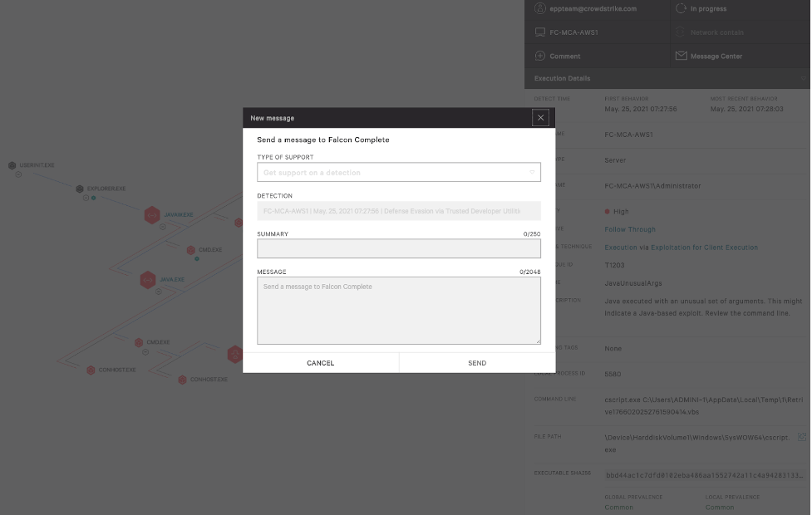Click the Global Prevalence Common value
812x515 pixels.
[619, 508]
